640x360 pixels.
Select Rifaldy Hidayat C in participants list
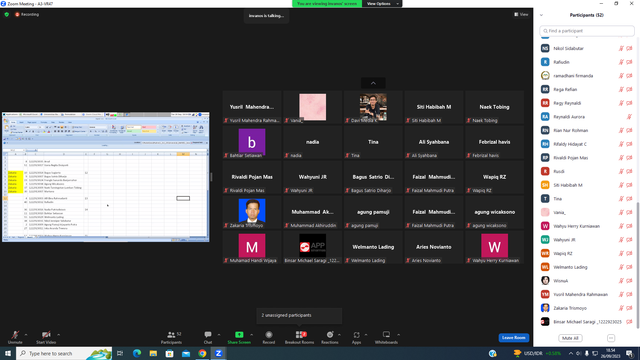[x=587, y=144]
